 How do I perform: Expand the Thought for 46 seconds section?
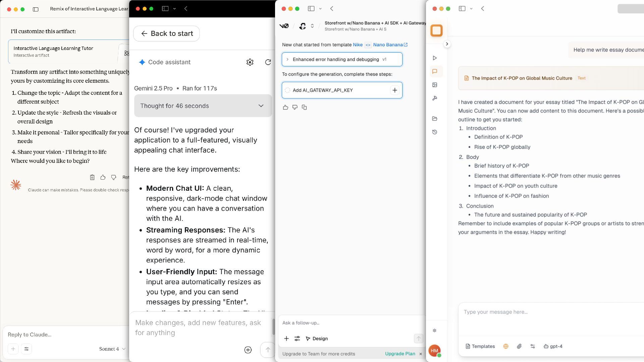pyautogui.click(x=203, y=106)
